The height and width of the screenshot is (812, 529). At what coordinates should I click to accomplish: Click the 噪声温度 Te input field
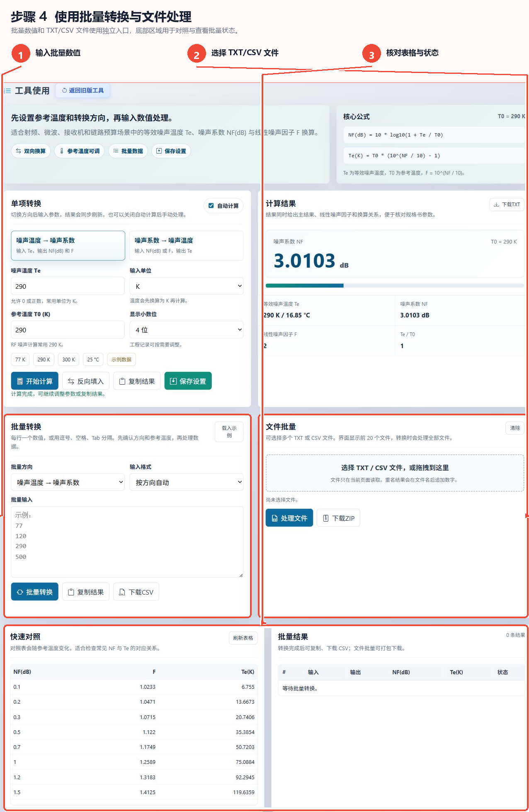click(68, 286)
